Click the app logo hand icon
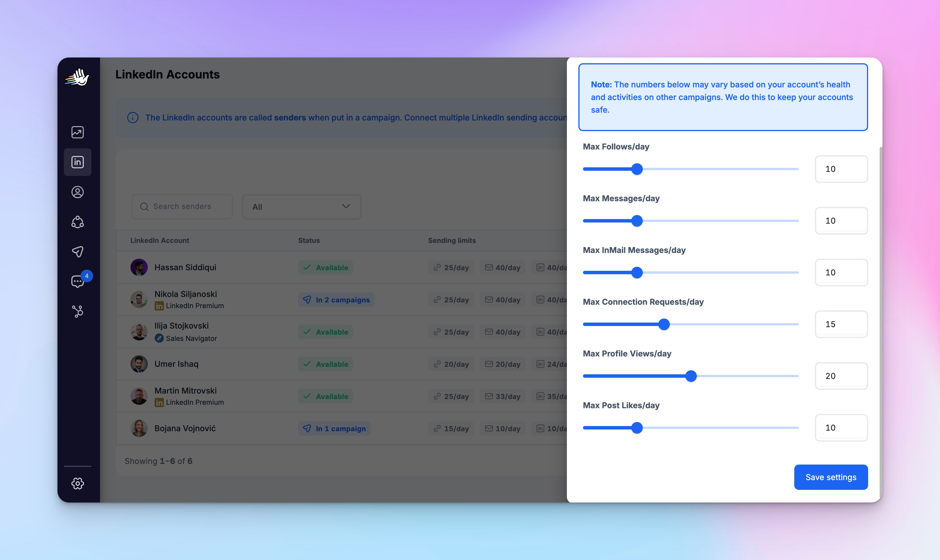940x560 pixels. coord(77,77)
